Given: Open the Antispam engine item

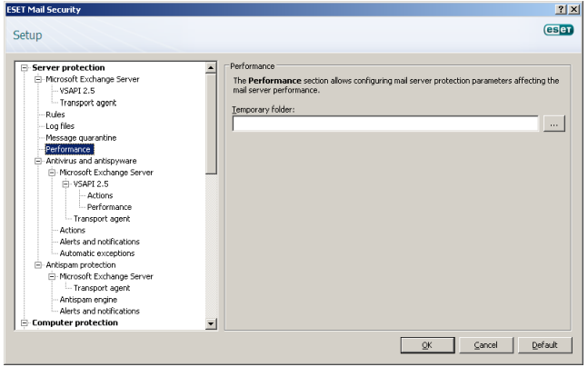Looking at the screenshot, I should [88, 300].
